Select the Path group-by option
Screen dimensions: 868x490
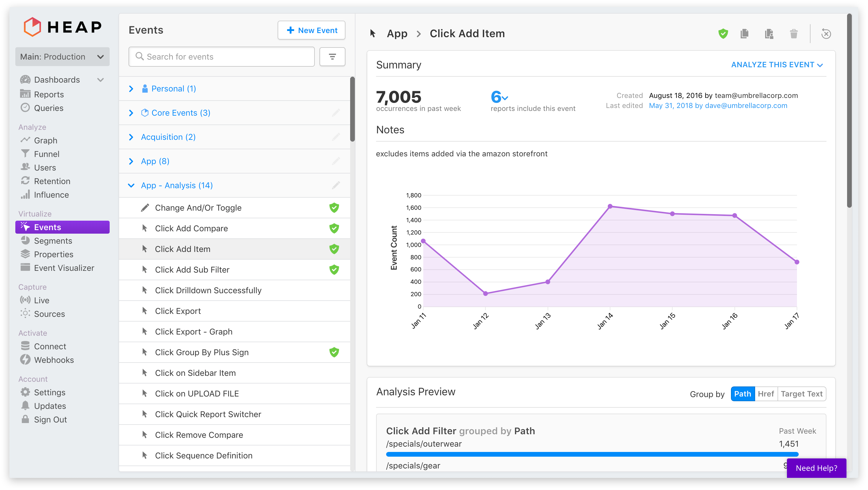(742, 394)
